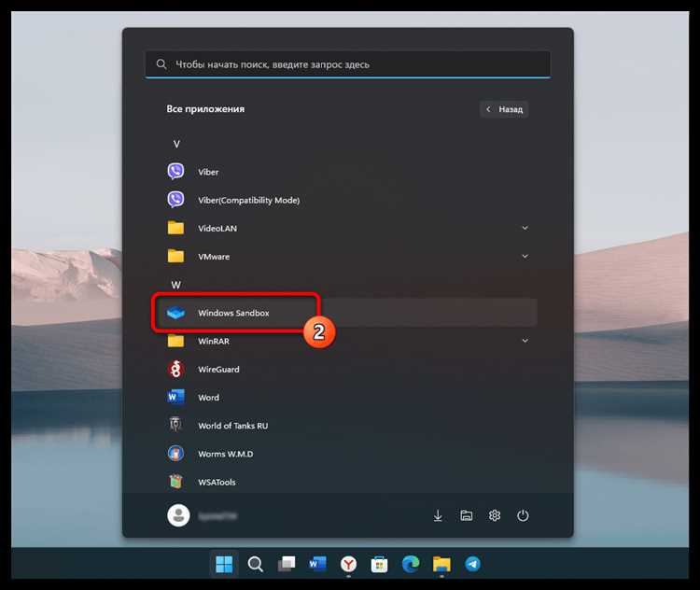The image size is (700, 590).
Task: Open the WireGuard app icon
Action: click(x=175, y=369)
